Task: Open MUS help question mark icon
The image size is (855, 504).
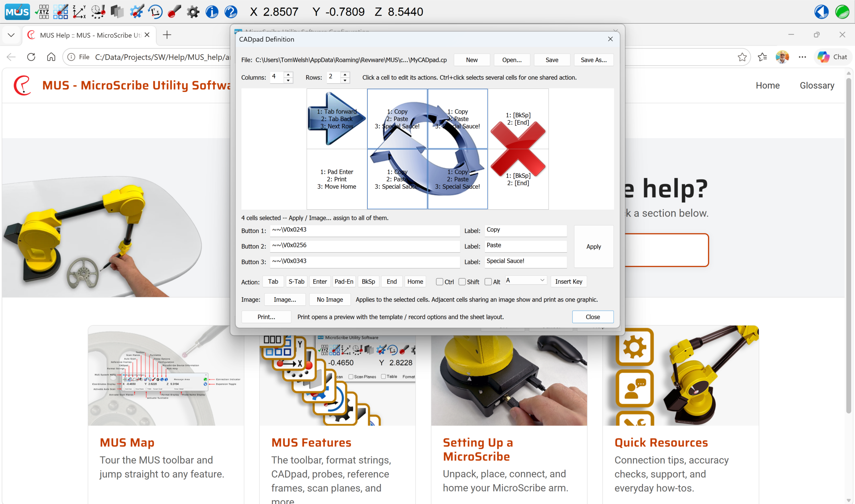Action: pyautogui.click(x=231, y=12)
